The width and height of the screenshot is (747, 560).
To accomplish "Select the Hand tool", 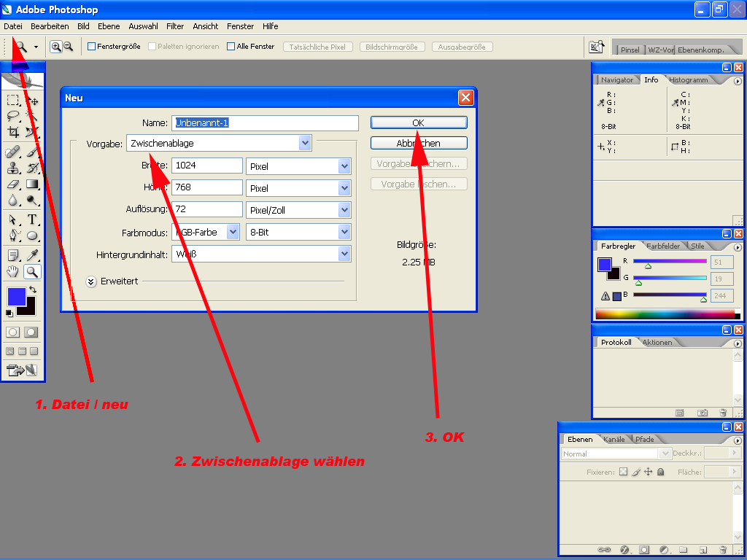I will [13, 271].
